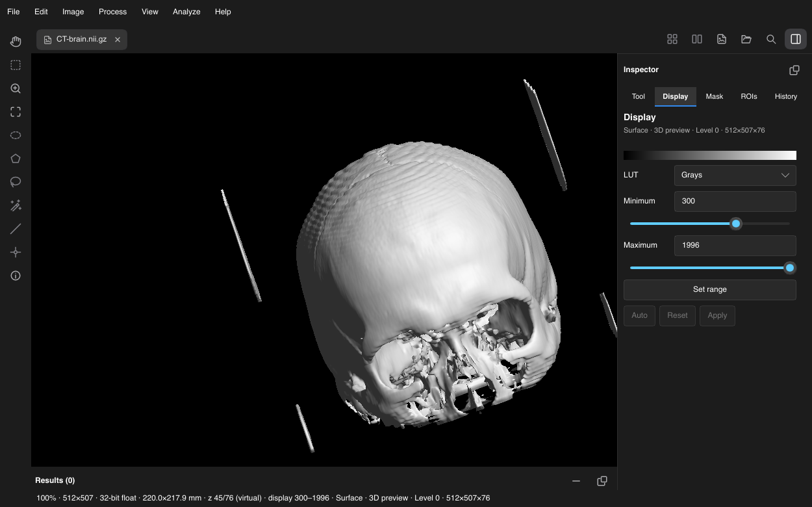Click the file icon on CT-brain.nii.gz tab
The image size is (812, 507).
tap(47, 40)
